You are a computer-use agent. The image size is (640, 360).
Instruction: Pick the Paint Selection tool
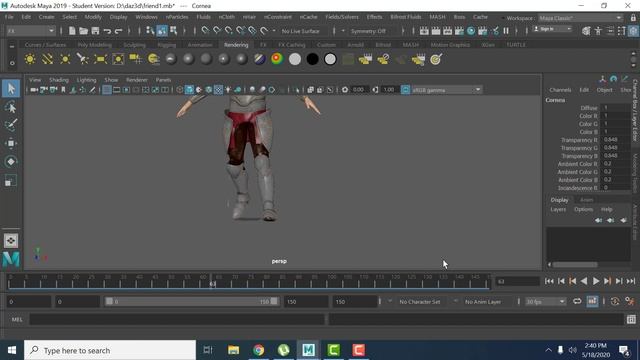(11, 125)
